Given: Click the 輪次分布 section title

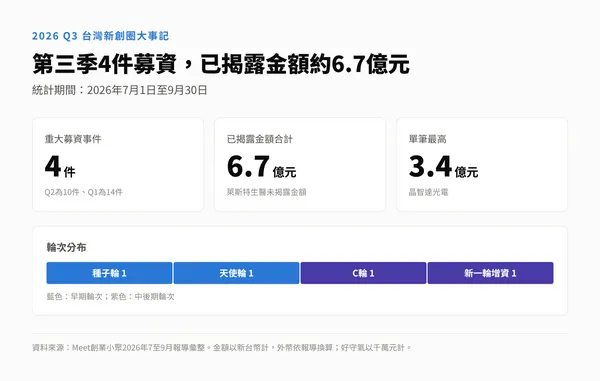Looking at the screenshot, I should (x=66, y=247).
